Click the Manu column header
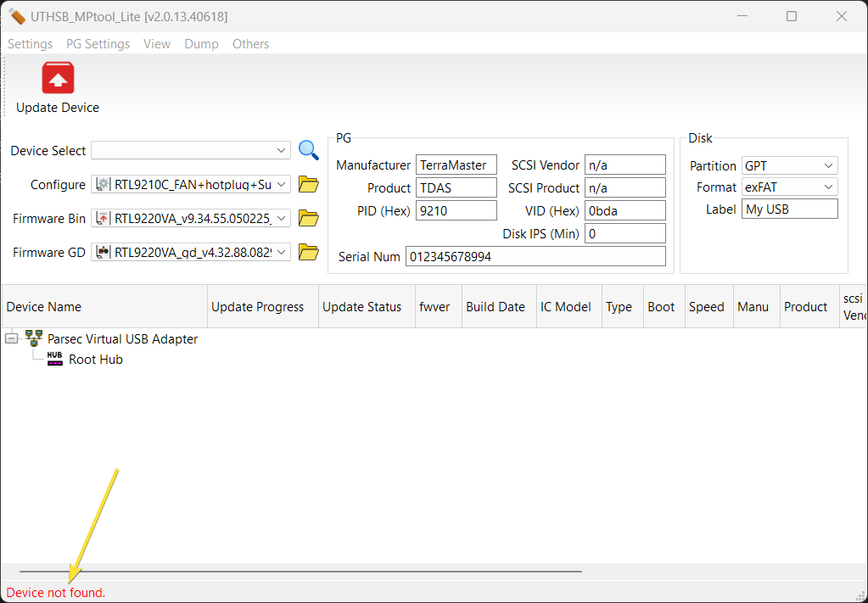 pos(756,306)
